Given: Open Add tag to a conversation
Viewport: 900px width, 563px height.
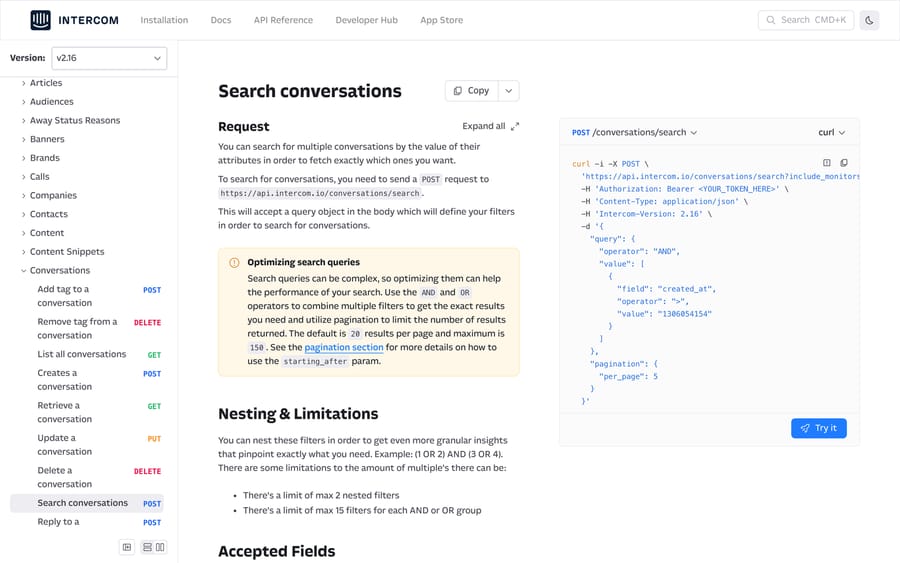Looking at the screenshot, I should click(87, 296).
